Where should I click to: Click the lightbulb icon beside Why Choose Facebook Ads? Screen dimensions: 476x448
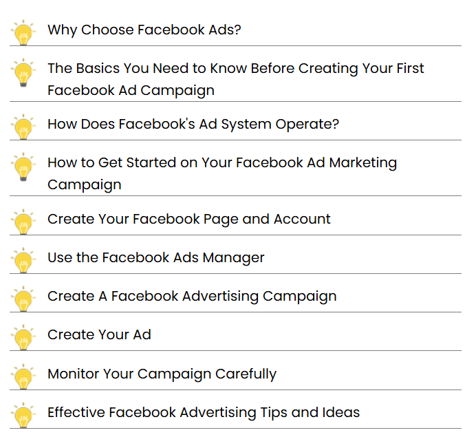tap(23, 32)
